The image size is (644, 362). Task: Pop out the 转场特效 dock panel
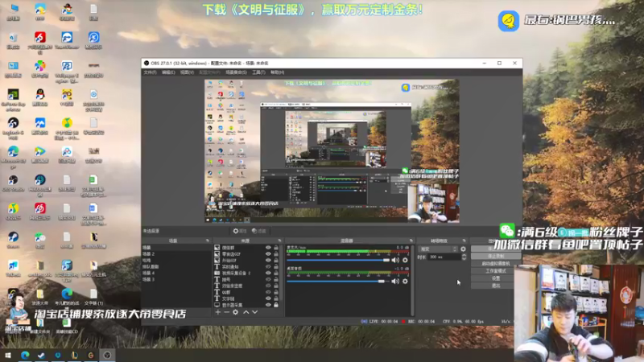[x=464, y=241]
